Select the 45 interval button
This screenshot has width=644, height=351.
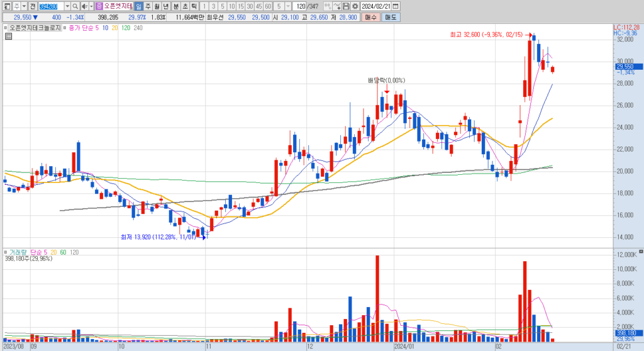[258, 6]
